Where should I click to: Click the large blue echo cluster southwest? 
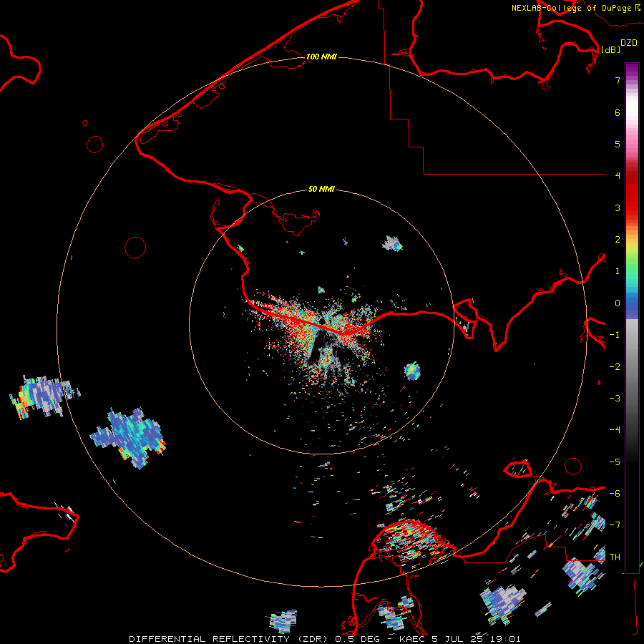[x=129, y=437]
